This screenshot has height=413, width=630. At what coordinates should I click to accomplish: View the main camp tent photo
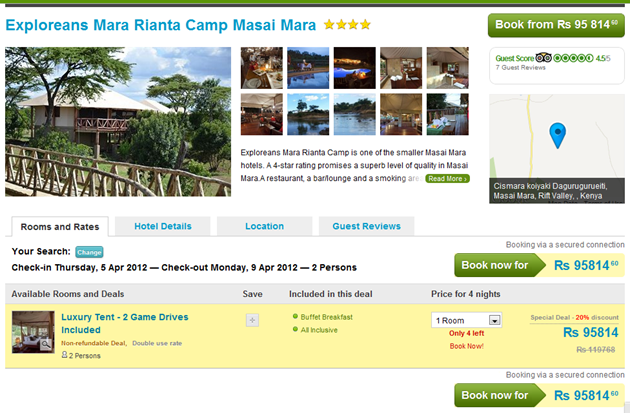[117, 121]
